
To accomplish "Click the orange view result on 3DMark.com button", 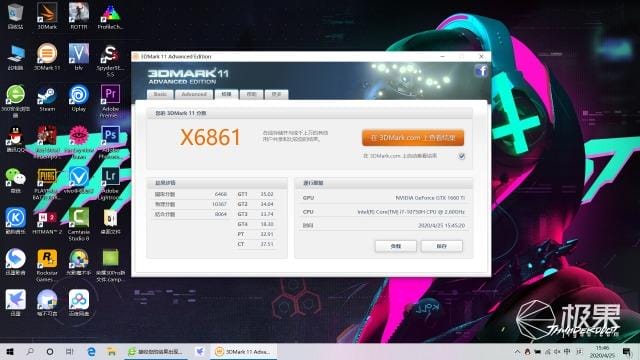I will pos(413,138).
